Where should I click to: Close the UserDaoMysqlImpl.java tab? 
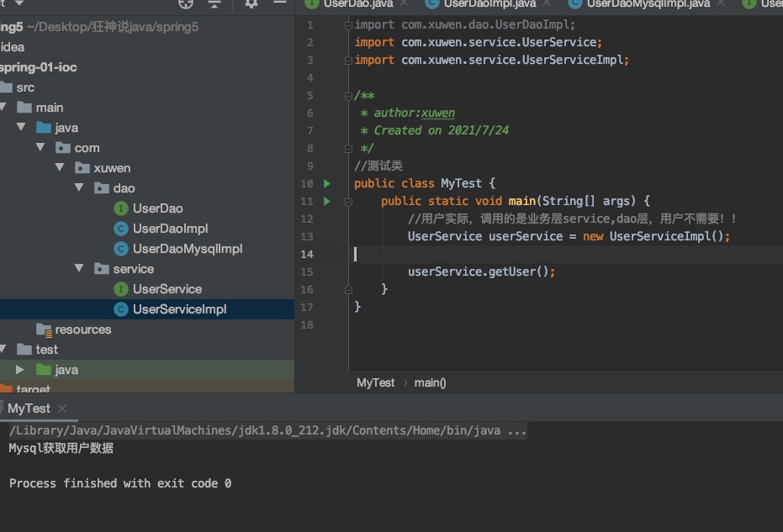coord(721,4)
